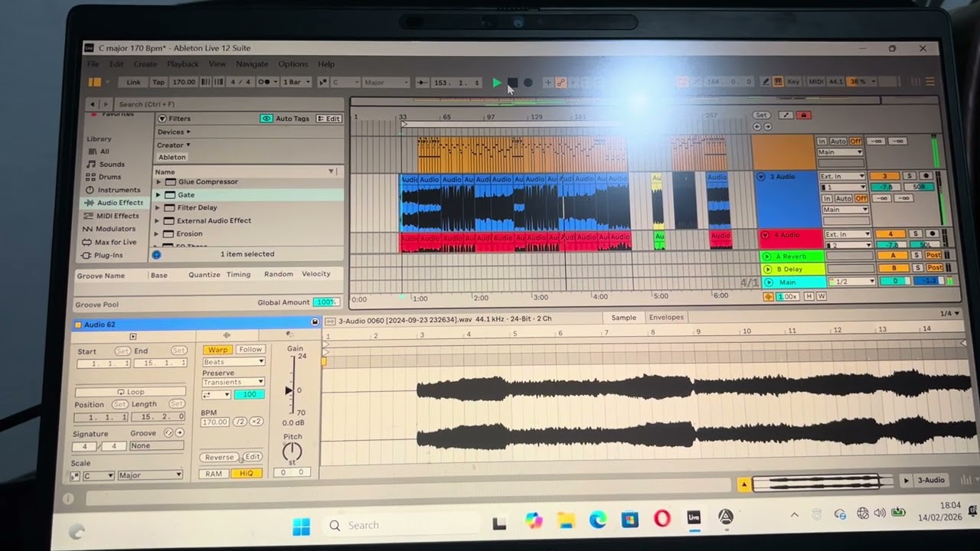Click the clip Gain slider handle
This screenshot has width=980, height=551.
click(x=289, y=390)
